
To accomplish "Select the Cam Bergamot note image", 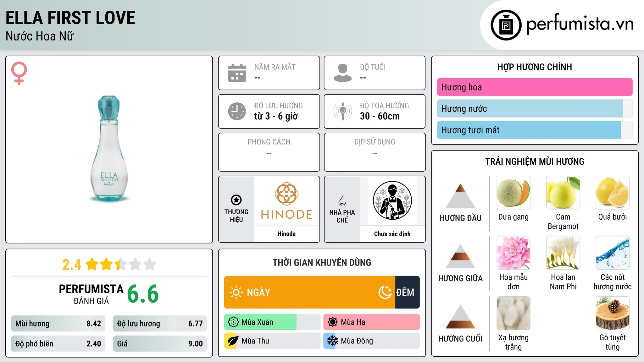I will pyautogui.click(x=563, y=193).
